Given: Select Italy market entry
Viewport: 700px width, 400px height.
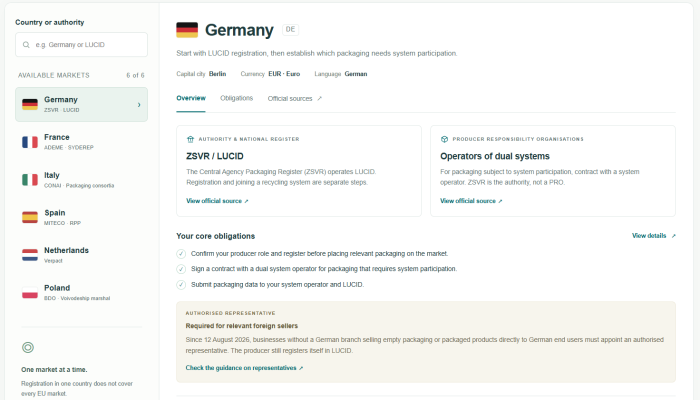Looking at the screenshot, I should coord(81,179).
